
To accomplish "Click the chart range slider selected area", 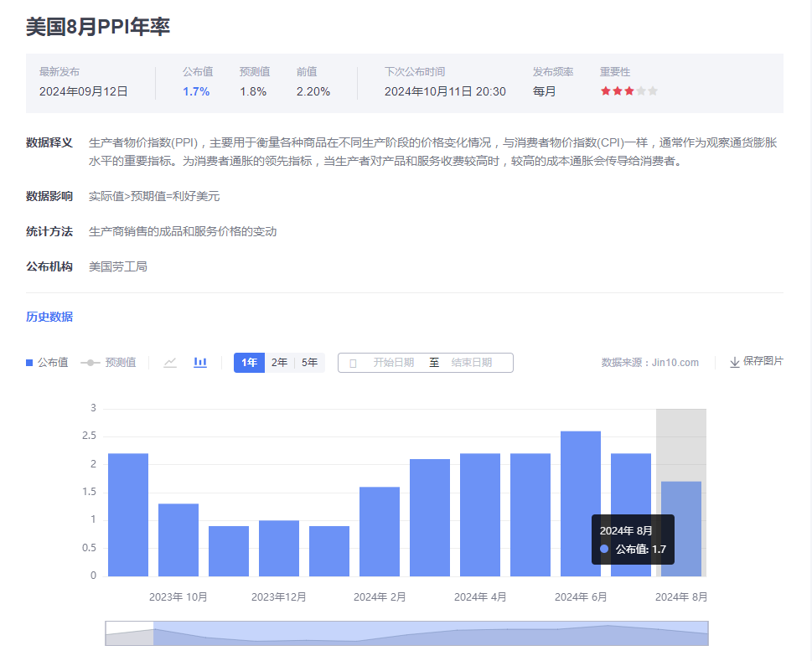I will (430, 633).
